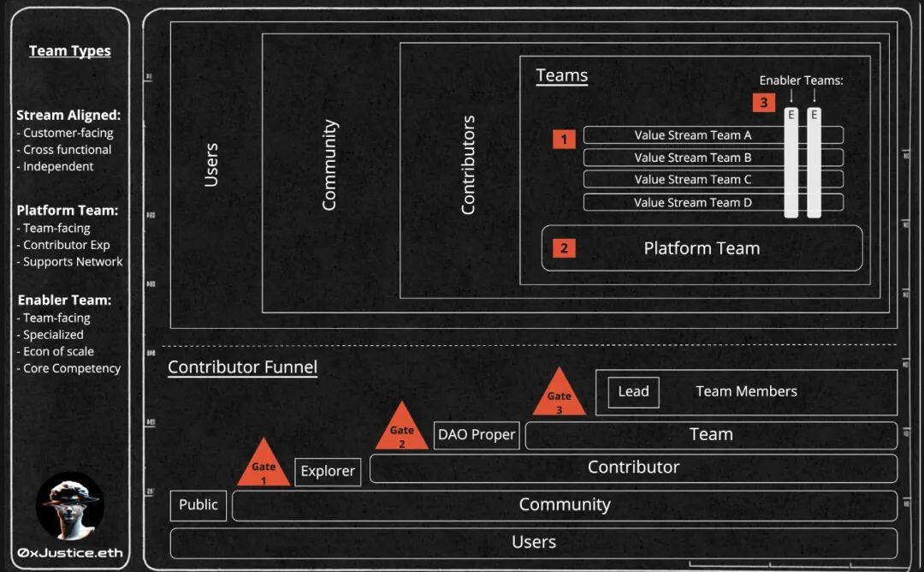Select the wide Users bar at the bottom
Viewport: 924px width, 572px height.
534,543
